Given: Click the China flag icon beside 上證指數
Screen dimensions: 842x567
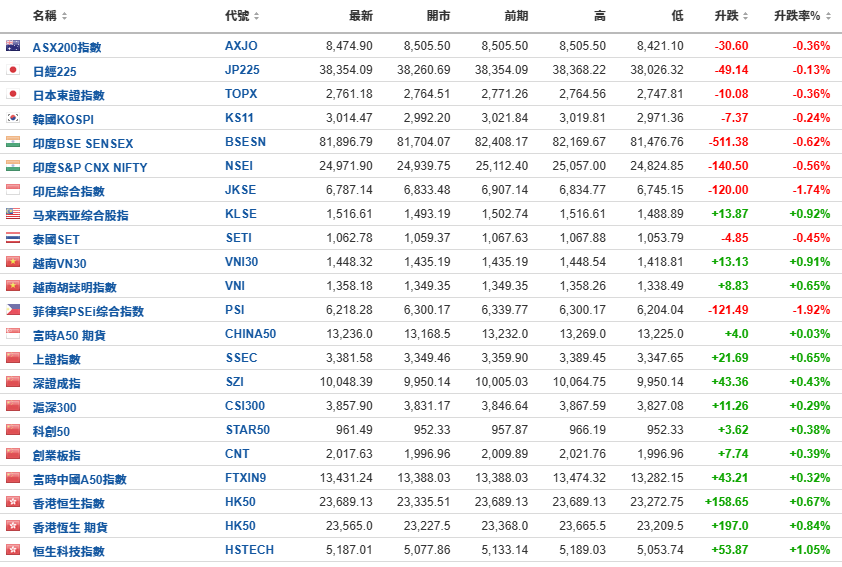Looking at the screenshot, I should pos(13,358).
